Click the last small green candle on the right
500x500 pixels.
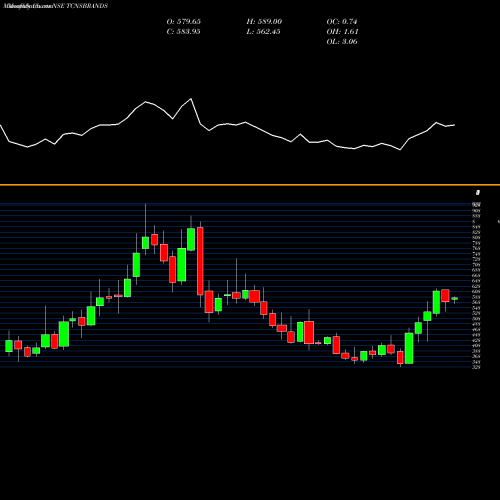[x=455, y=299]
